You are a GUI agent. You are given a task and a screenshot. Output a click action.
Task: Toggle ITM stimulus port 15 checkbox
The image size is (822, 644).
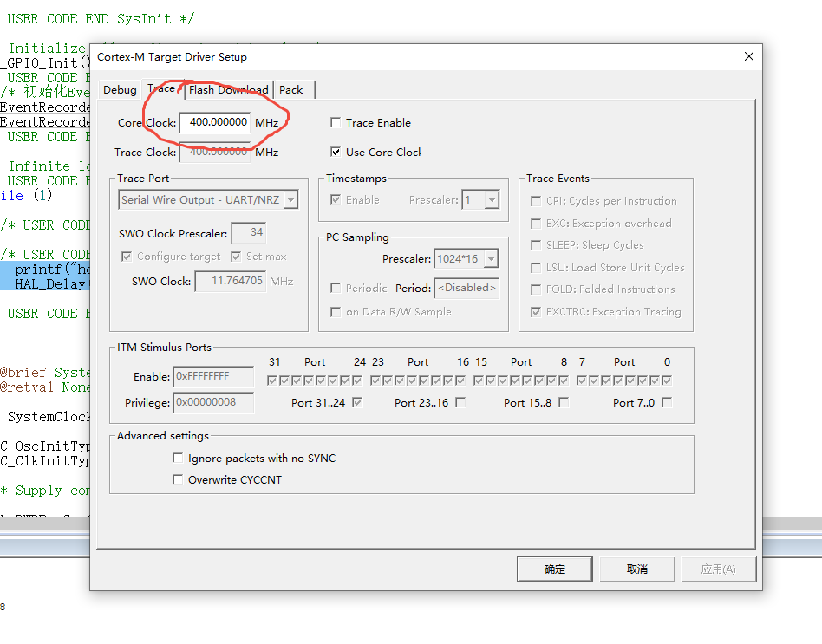pyautogui.click(x=478, y=381)
